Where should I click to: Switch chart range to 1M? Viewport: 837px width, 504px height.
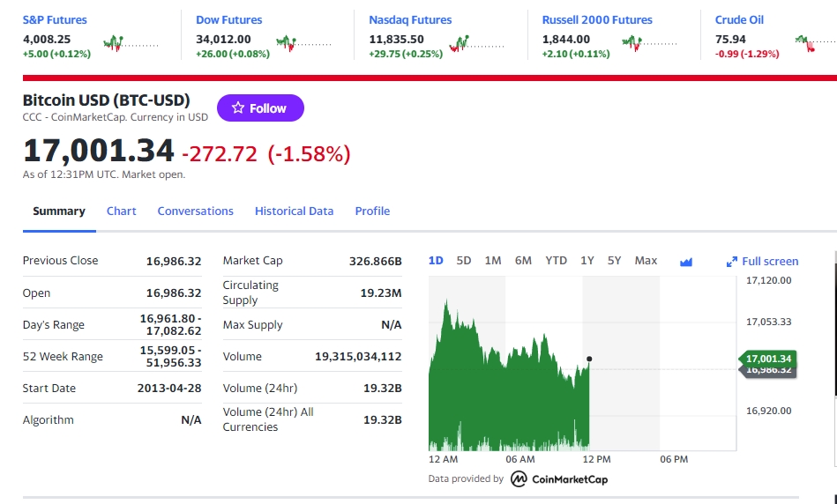tap(493, 261)
